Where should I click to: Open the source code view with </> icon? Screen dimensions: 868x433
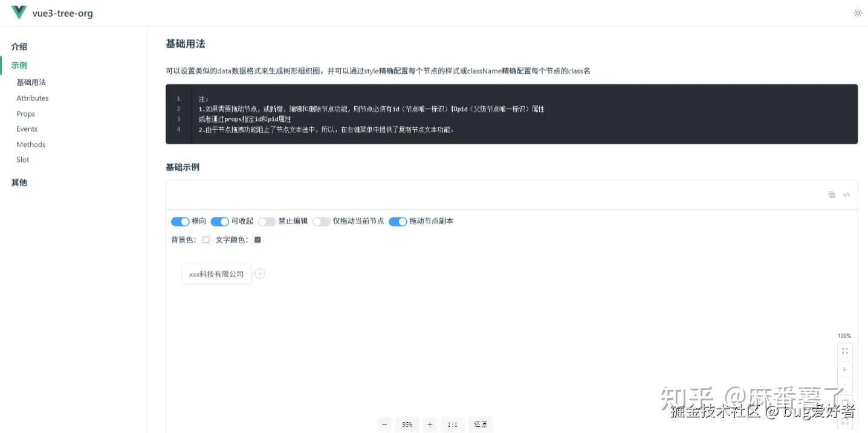[x=846, y=194]
